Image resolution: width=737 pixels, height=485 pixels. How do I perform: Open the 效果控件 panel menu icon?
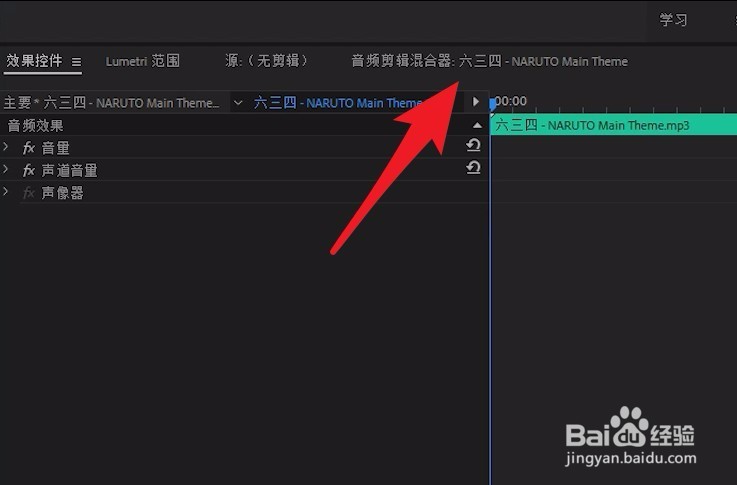coord(76,62)
